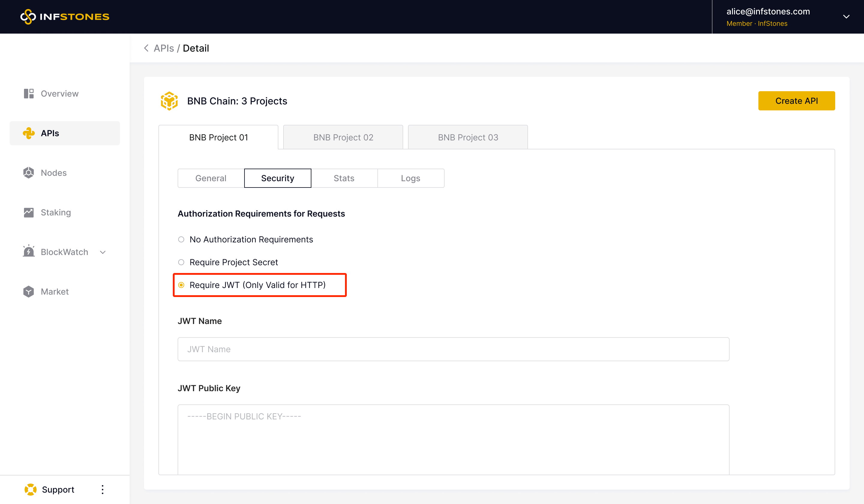This screenshot has height=504, width=864.
Task: Open the three-dot menu beside Support
Action: 103,489
